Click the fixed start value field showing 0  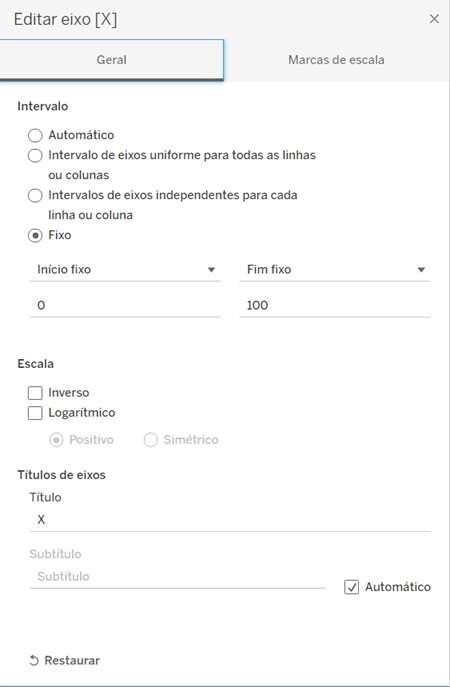click(x=125, y=305)
